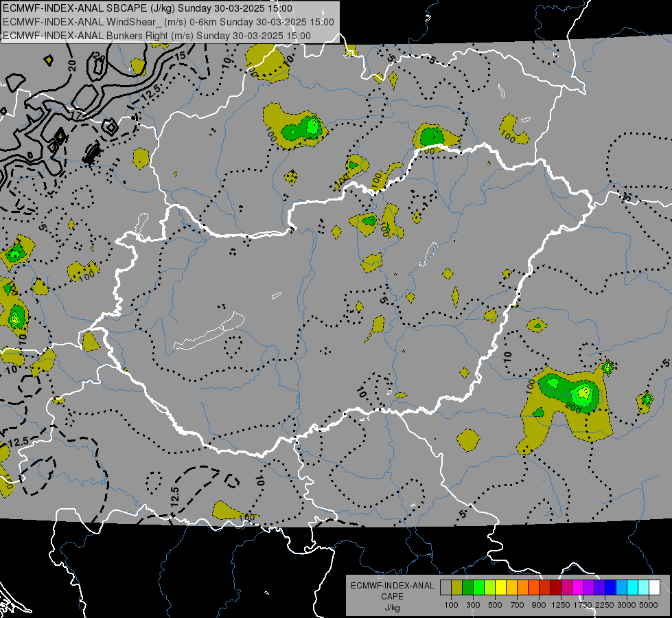Click legend tick value 2250
672x618 pixels.
(604, 605)
